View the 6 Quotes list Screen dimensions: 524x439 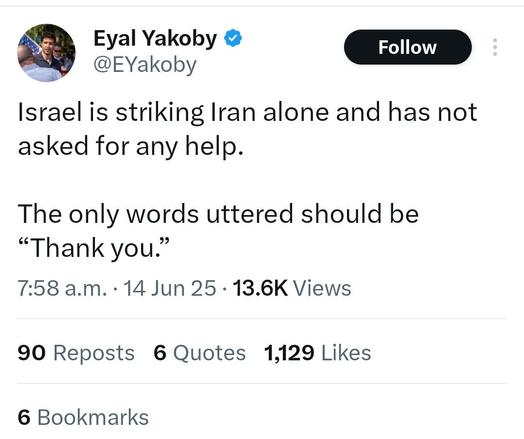pos(200,353)
